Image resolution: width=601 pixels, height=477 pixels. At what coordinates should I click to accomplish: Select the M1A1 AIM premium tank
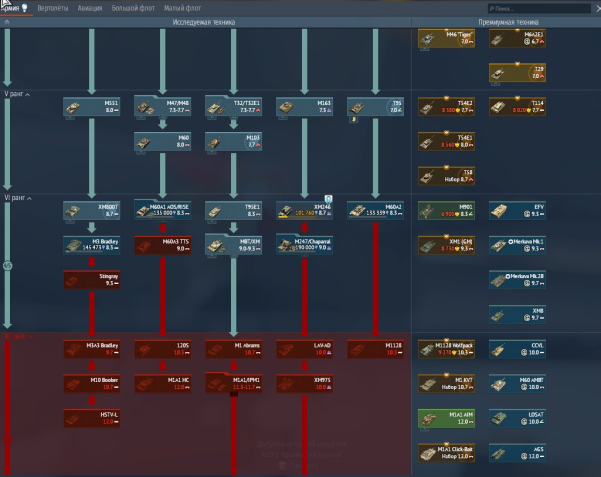tap(445, 417)
